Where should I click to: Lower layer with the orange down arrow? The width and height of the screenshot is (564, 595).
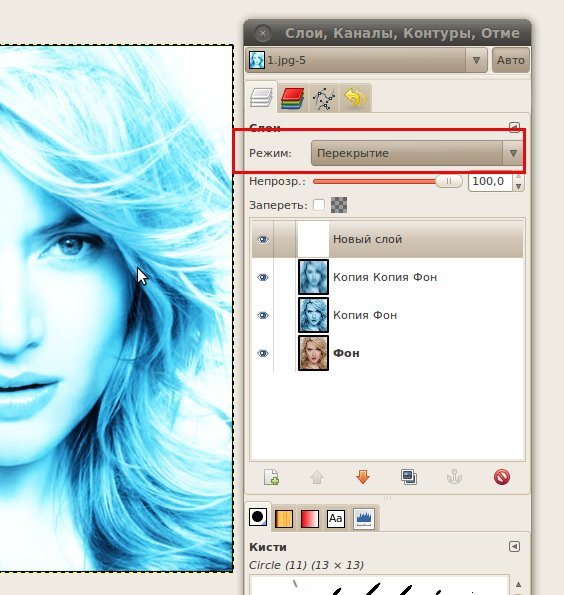(363, 477)
